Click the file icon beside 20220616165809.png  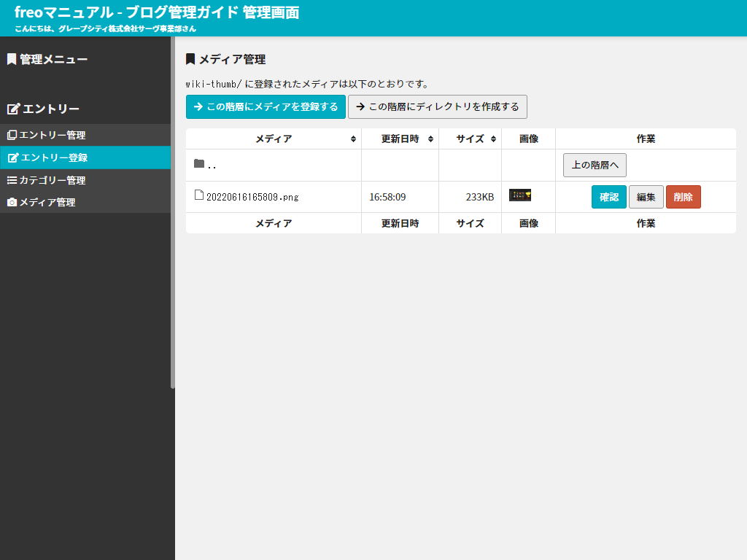coord(199,195)
